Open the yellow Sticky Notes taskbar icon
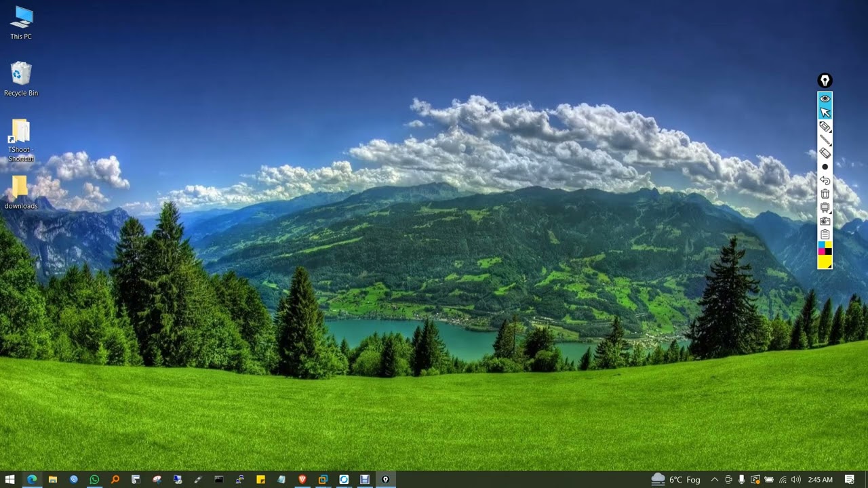 click(x=260, y=479)
